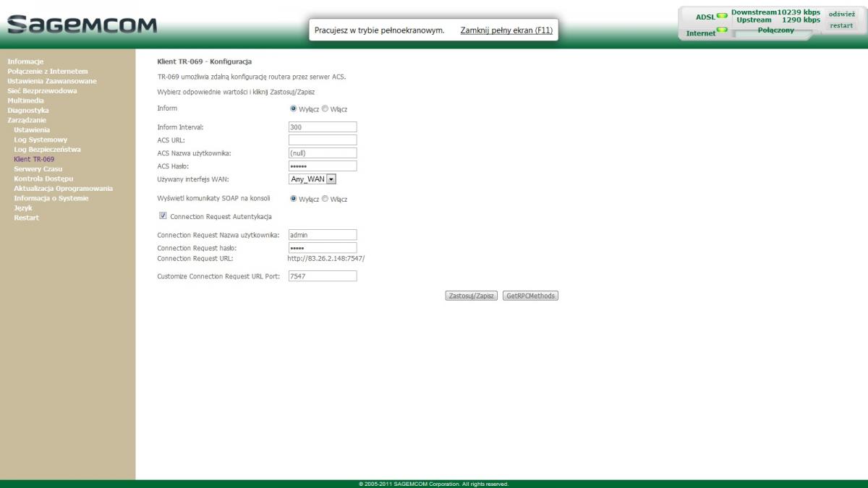The width and height of the screenshot is (868, 488).
Task: Open Log Systemowy menu item
Action: tap(41, 140)
